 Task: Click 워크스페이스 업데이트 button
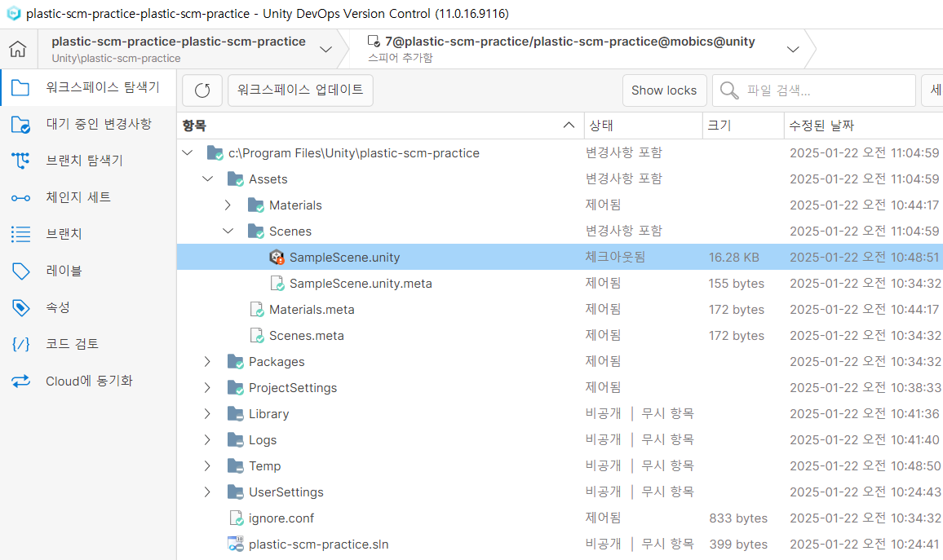tap(300, 90)
